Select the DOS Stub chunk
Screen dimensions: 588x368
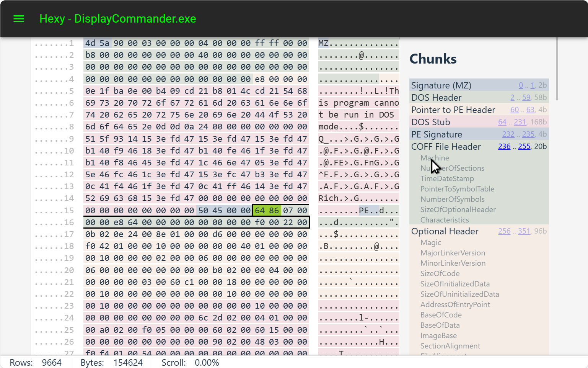(479, 122)
